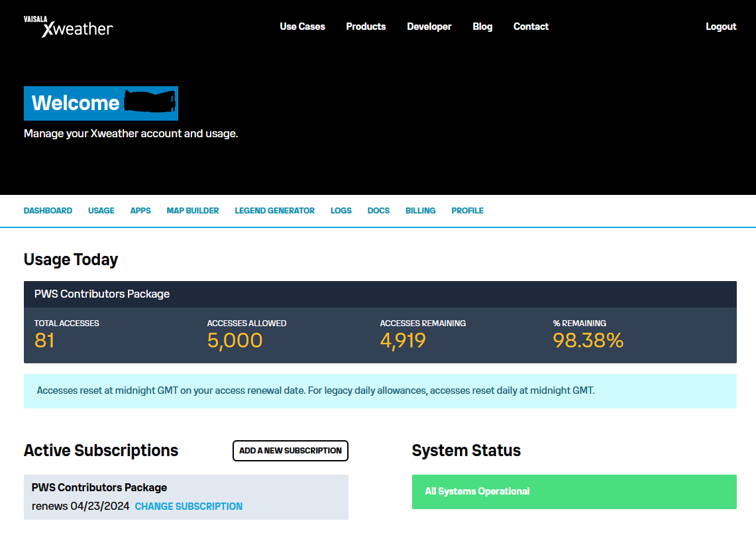The image size is (756, 533).
Task: Open the Profile tab
Action: [467, 211]
